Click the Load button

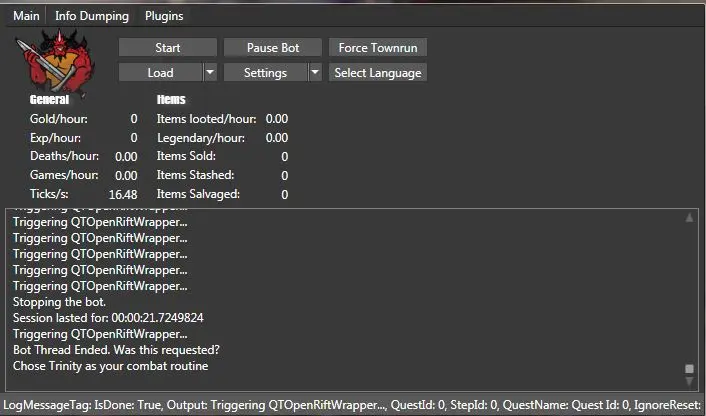(160, 72)
